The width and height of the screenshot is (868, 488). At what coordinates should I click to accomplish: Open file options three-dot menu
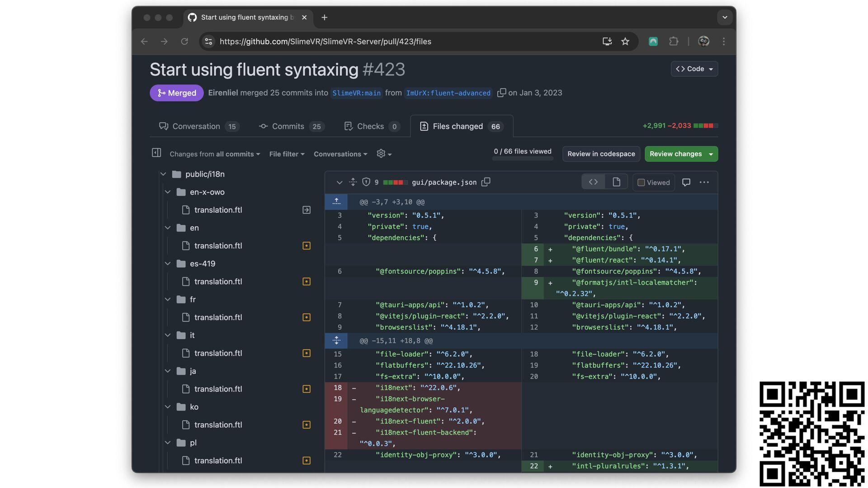(704, 183)
